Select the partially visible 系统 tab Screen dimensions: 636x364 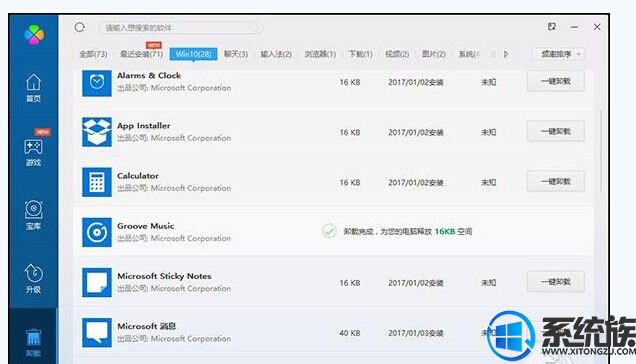pyautogui.click(x=469, y=54)
